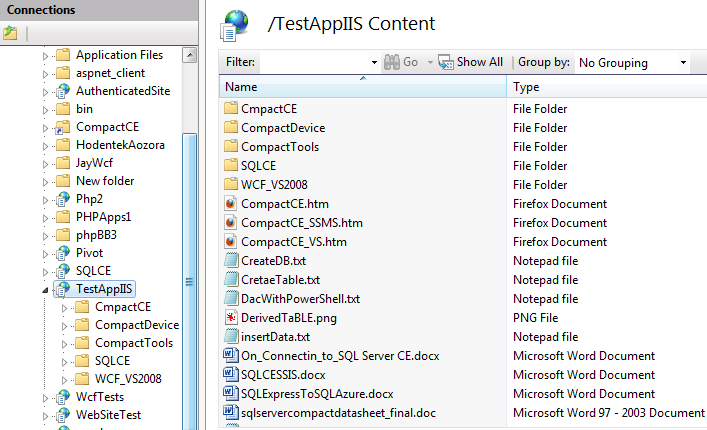
Task: Click the CmpactCE folder icon in content list
Action: coord(231,108)
